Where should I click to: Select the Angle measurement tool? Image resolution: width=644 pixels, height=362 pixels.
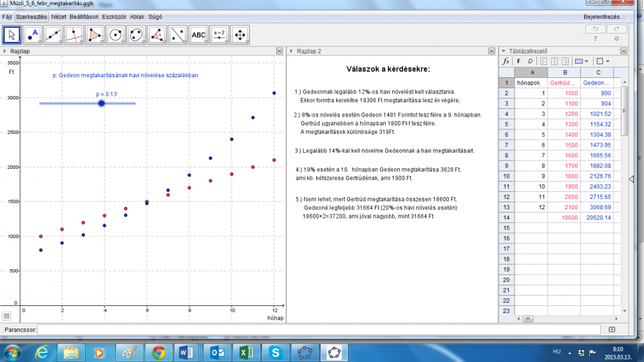(x=157, y=35)
